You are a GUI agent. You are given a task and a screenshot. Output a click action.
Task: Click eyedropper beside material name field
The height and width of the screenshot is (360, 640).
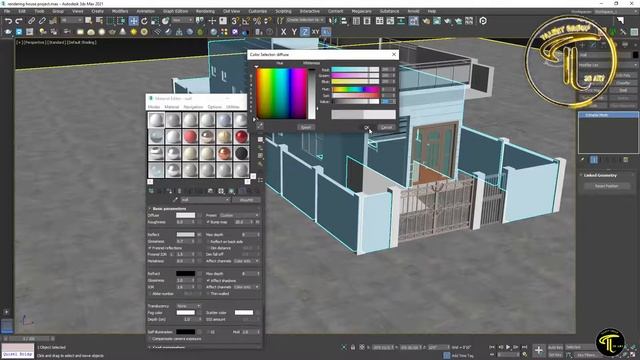coord(175,200)
